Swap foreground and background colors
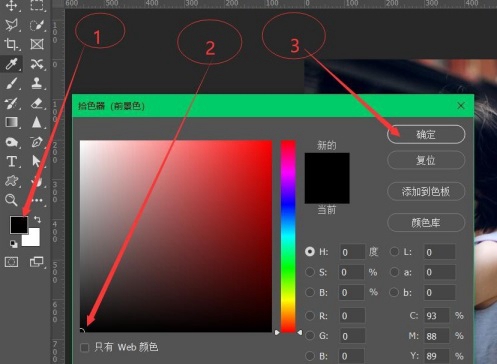 [37, 219]
